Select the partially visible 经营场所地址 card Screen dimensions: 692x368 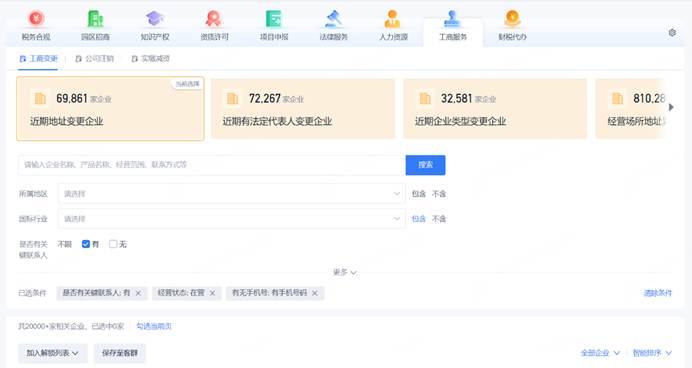(630, 109)
